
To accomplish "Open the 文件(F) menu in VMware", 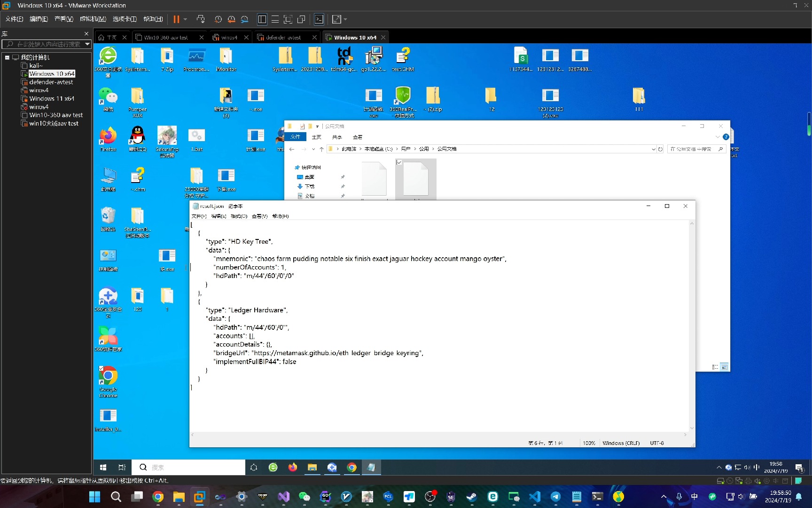I will [x=14, y=19].
